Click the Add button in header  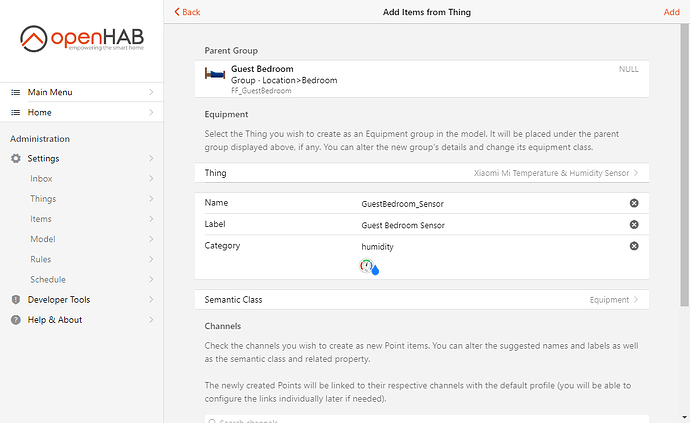click(671, 12)
